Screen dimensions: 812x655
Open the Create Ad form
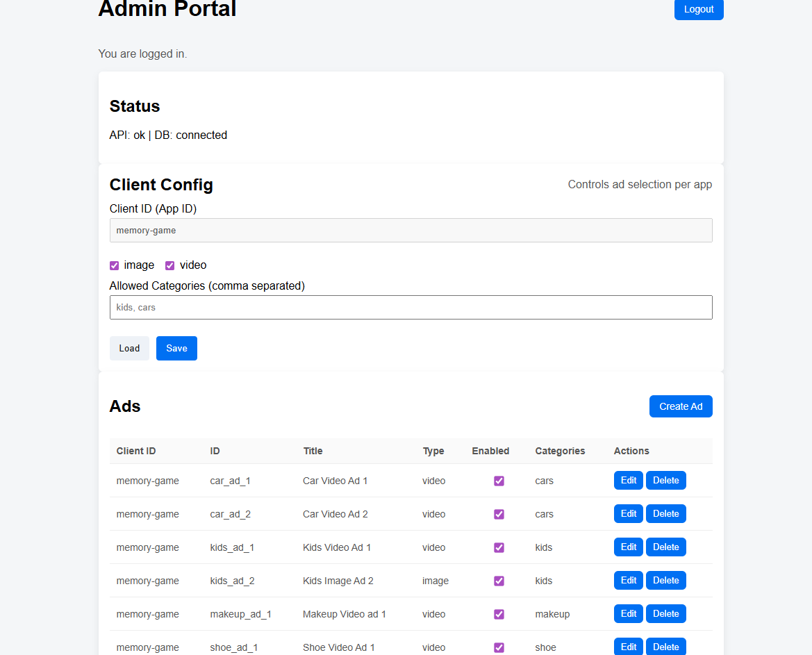coord(681,406)
